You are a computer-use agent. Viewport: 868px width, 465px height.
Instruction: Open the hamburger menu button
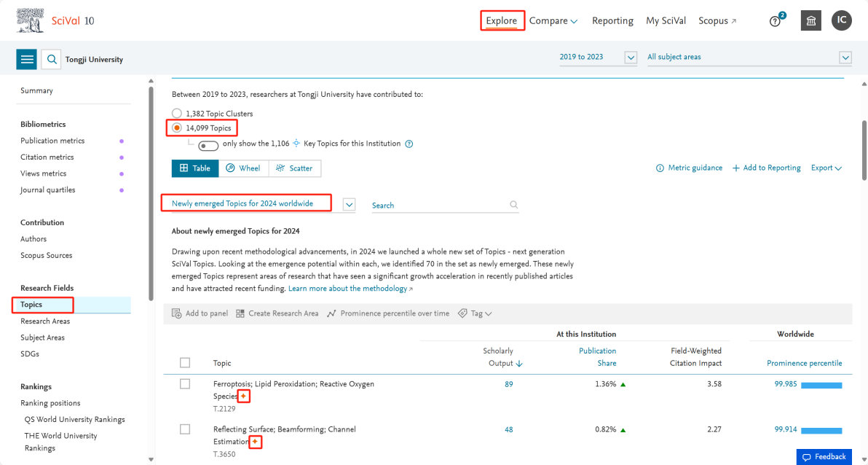(x=27, y=59)
